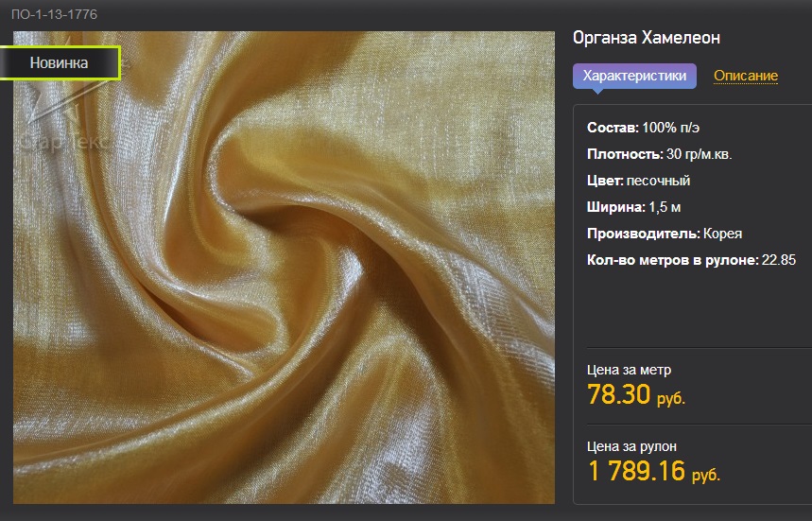
Task: Click the Состав: 100% п/э line
Action: [643, 128]
